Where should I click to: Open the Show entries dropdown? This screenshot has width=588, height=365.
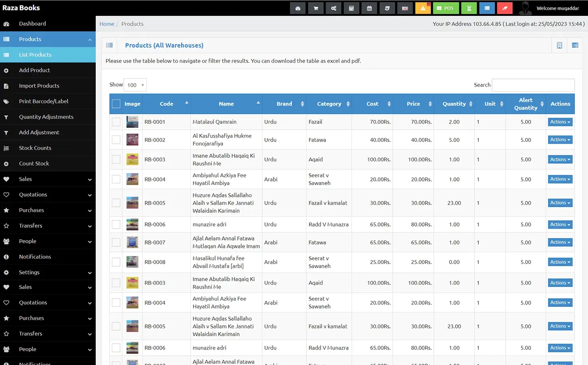(135, 85)
